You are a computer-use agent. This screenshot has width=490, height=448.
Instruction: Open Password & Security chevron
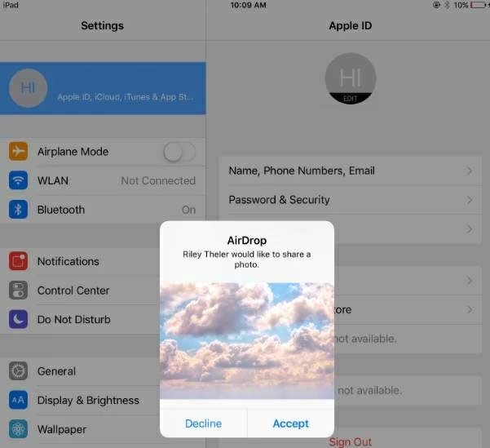pos(469,200)
